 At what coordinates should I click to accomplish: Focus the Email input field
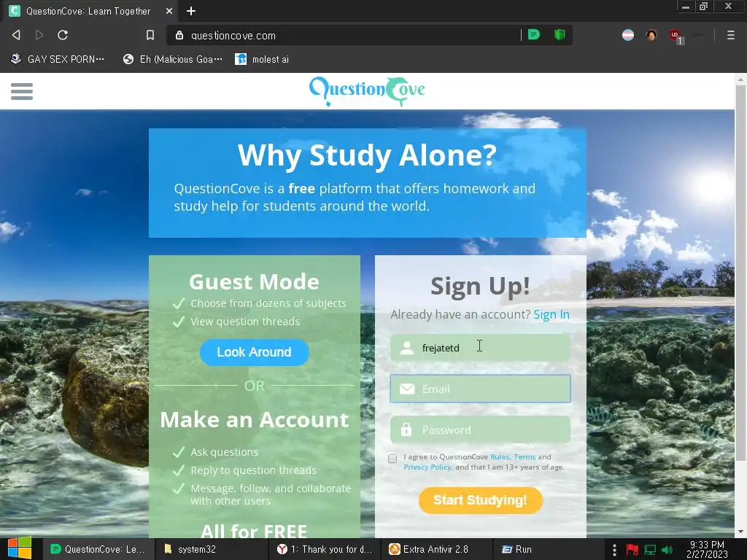pos(480,389)
